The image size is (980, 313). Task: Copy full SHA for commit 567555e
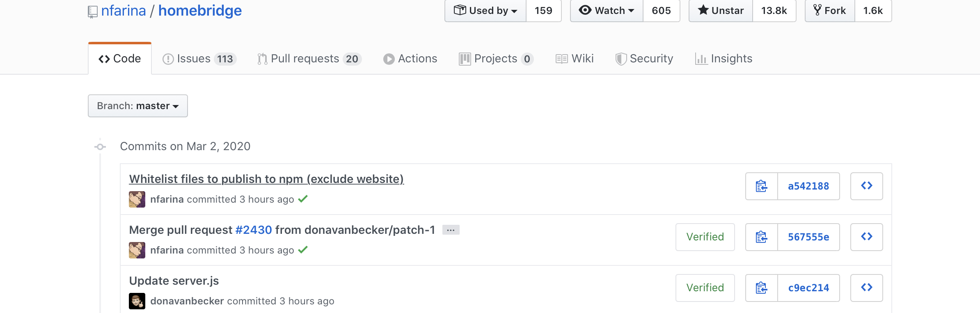761,237
